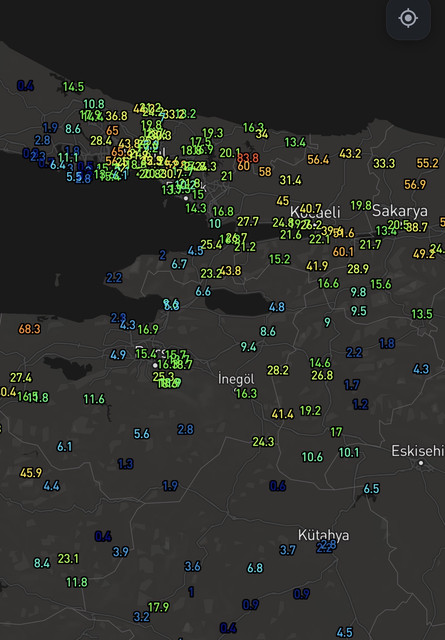This screenshot has height=640, width=445.
Task: Select the 14.6 reading
Action: click(x=320, y=363)
